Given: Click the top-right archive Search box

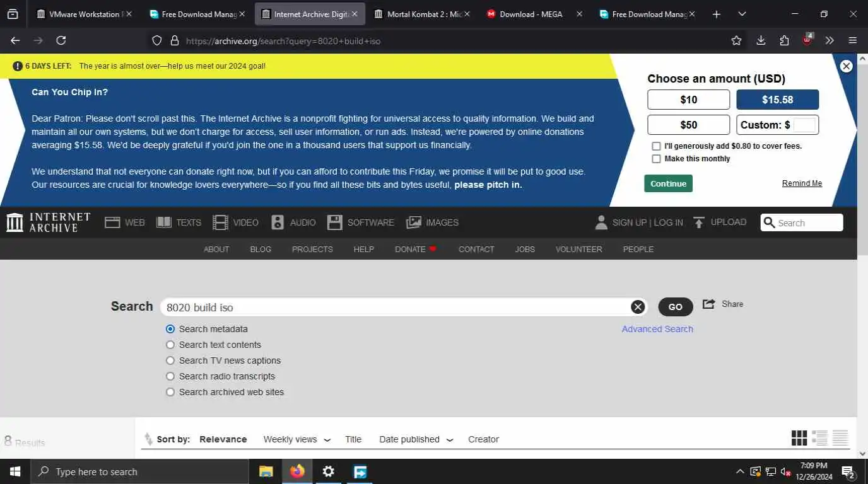Looking at the screenshot, I should 802,222.
